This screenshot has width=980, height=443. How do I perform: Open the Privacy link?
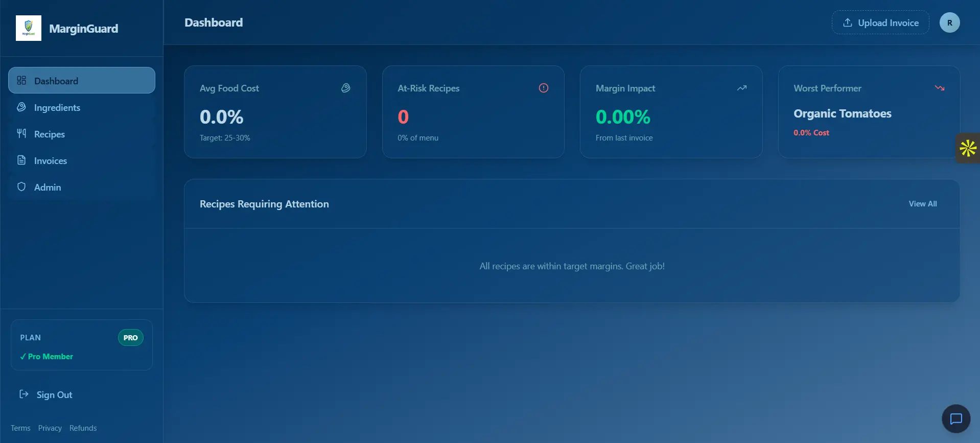[50, 428]
